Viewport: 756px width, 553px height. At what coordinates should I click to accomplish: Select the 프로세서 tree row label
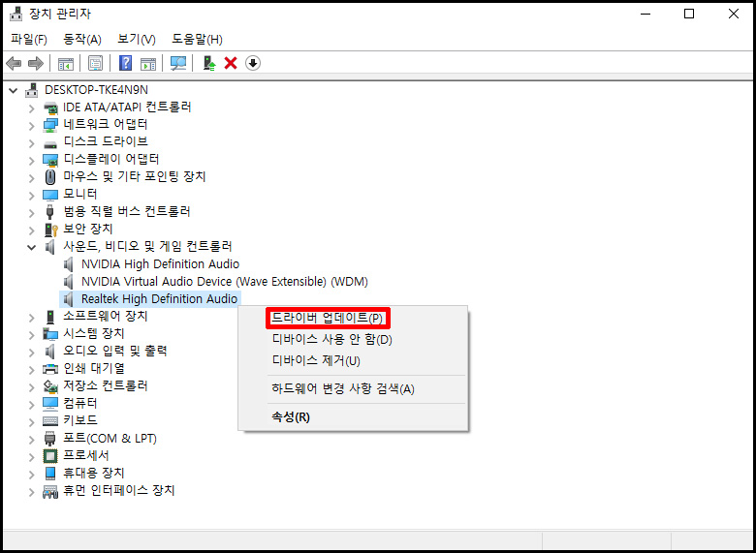(86, 455)
